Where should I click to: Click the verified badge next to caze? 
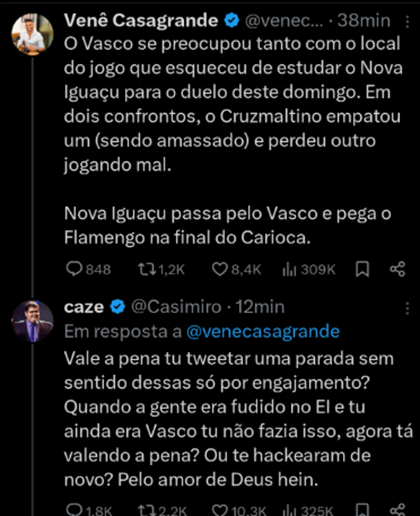[117, 306]
